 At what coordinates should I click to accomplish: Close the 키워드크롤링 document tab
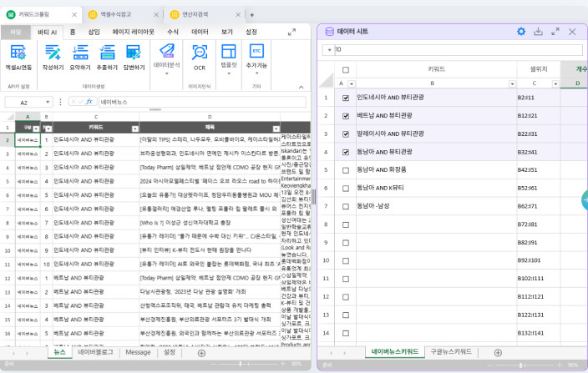pyautogui.click(x=74, y=15)
